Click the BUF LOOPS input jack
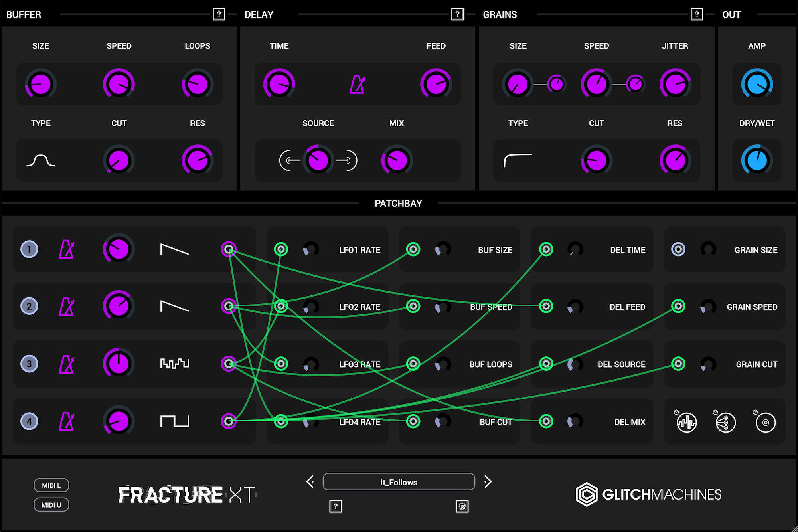This screenshot has height=532, width=798. (x=413, y=364)
